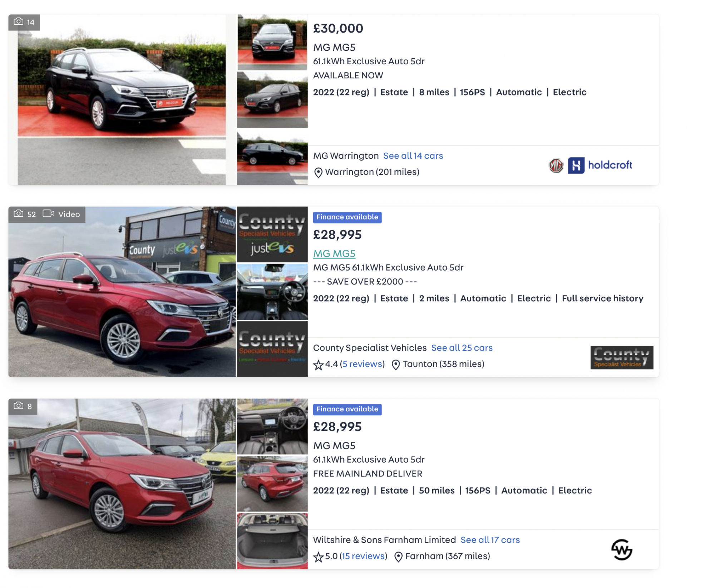Click the Farnham location pin icon
This screenshot has width=715, height=588.
click(x=398, y=557)
